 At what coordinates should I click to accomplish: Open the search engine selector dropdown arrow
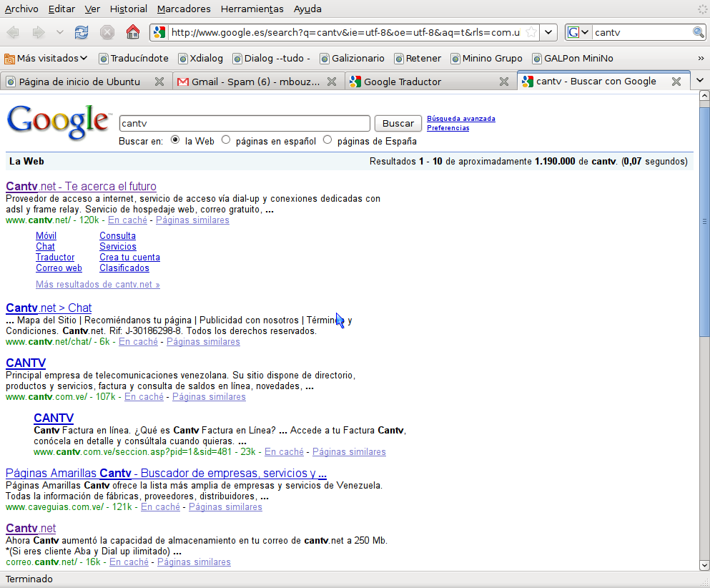(585, 32)
